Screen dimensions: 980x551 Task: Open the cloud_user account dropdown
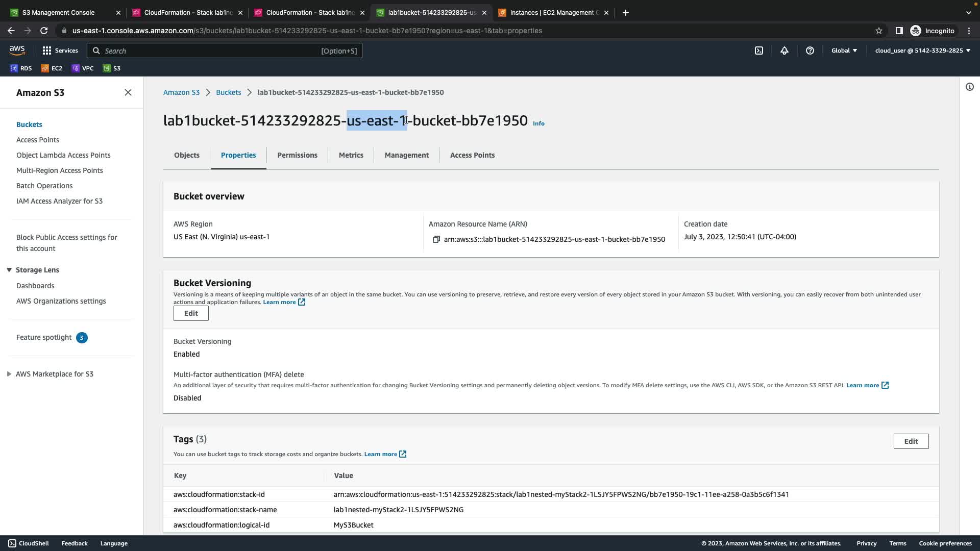tap(922, 51)
